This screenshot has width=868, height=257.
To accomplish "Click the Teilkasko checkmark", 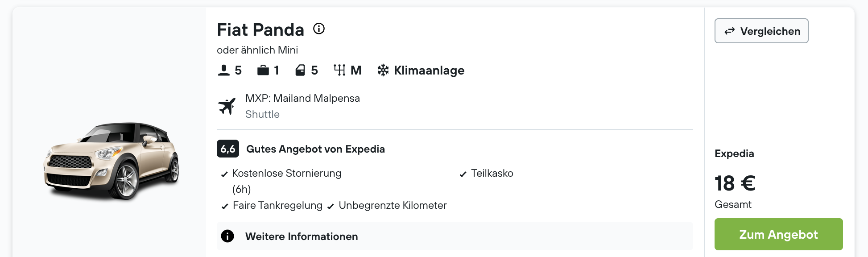I will pos(463,174).
